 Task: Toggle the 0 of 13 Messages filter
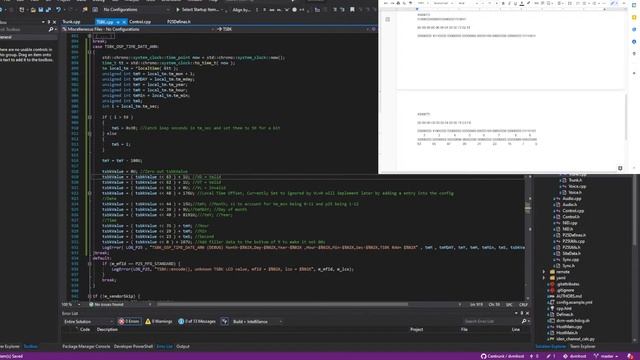197,322
